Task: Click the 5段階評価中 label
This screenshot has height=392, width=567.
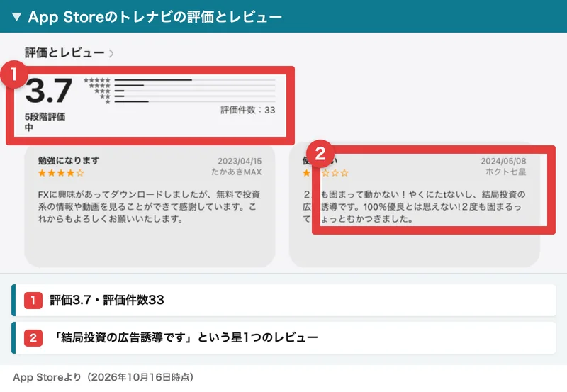Action: coord(45,122)
